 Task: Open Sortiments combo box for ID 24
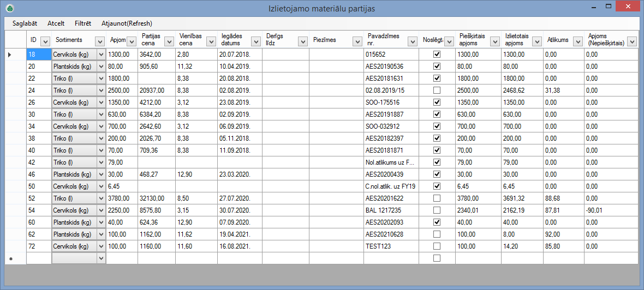coord(101,90)
